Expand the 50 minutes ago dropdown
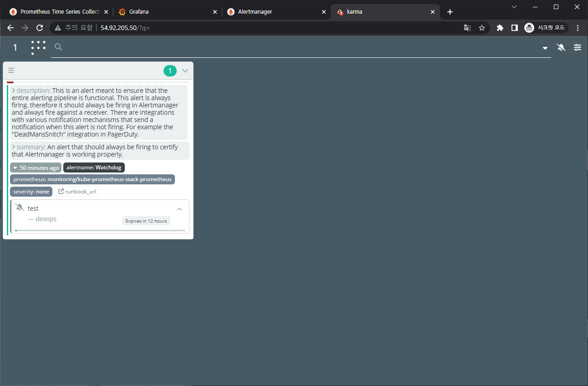The width and height of the screenshot is (588, 386). 36,168
